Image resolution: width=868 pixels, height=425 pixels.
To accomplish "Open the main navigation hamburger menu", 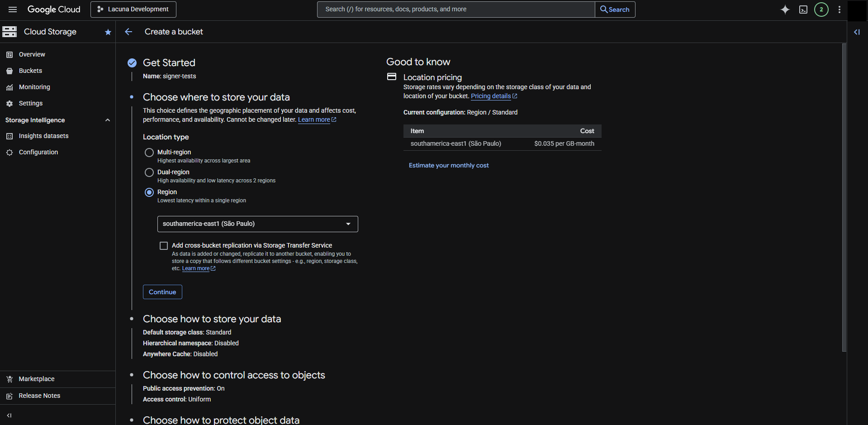I will point(13,10).
